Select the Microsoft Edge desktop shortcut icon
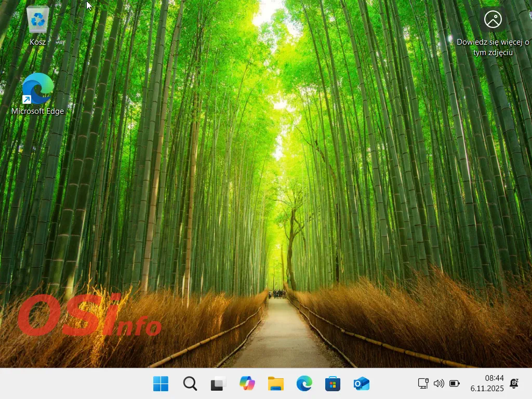532x399 pixels. click(37, 88)
